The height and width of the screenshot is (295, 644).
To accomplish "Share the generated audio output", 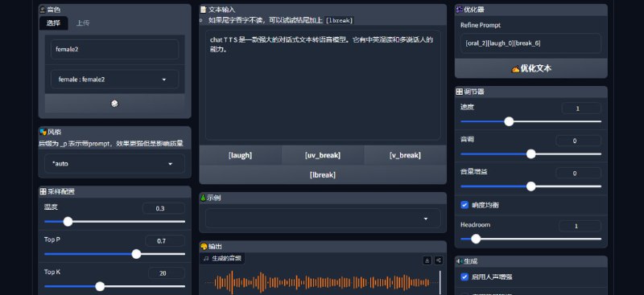I will click(439, 260).
